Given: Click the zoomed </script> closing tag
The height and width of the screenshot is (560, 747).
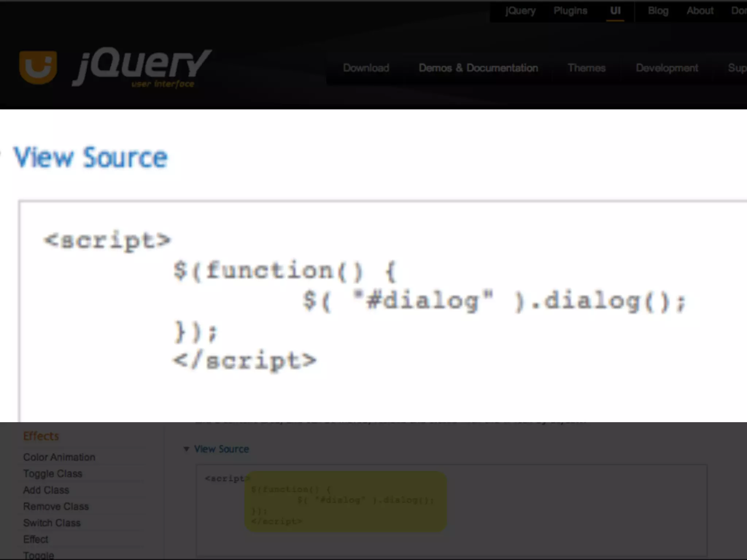Looking at the screenshot, I should point(244,361).
